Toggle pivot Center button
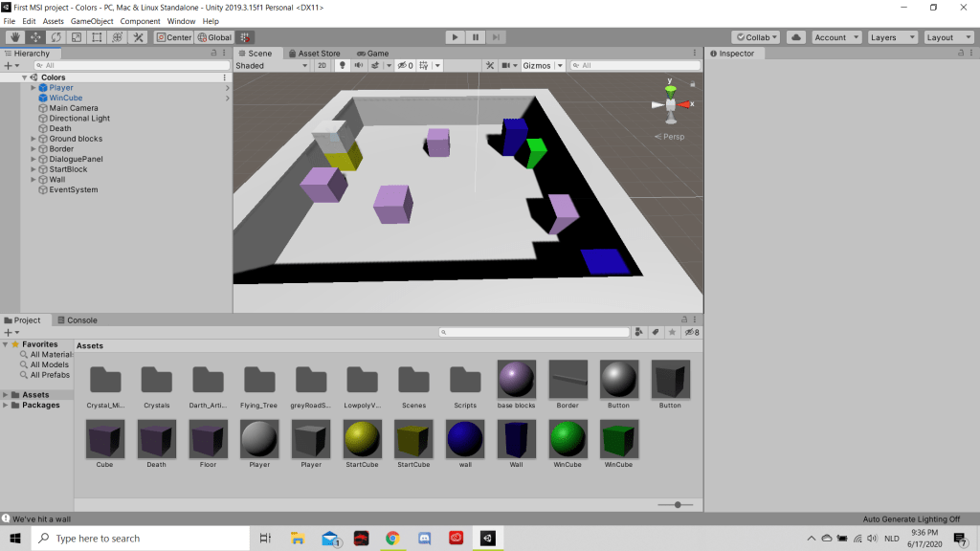Image resolution: width=980 pixels, height=551 pixels. click(173, 37)
